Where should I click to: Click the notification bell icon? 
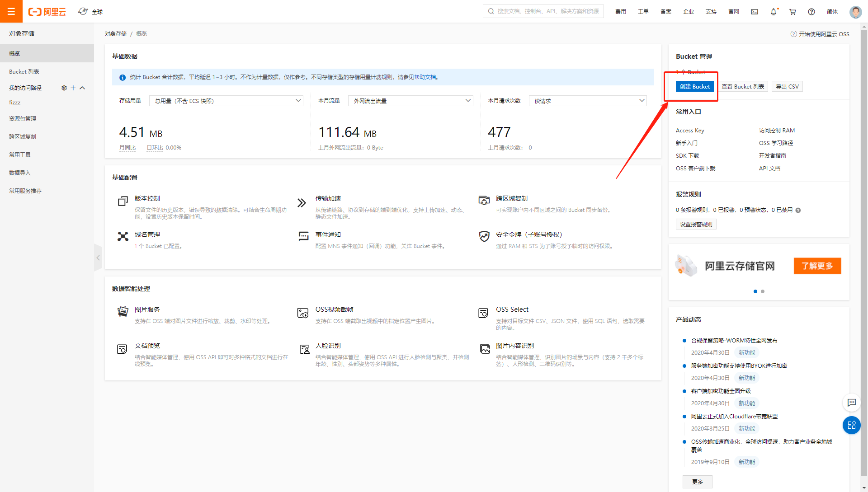(x=774, y=12)
